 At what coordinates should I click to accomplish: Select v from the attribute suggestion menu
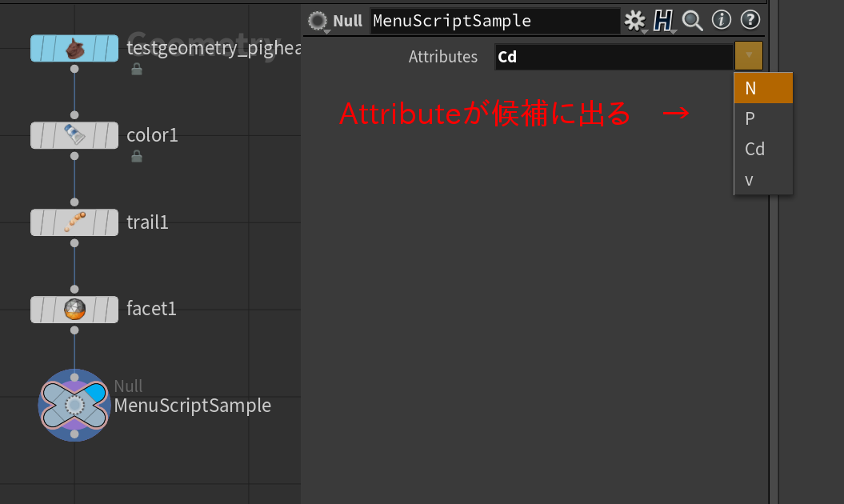pyautogui.click(x=749, y=179)
